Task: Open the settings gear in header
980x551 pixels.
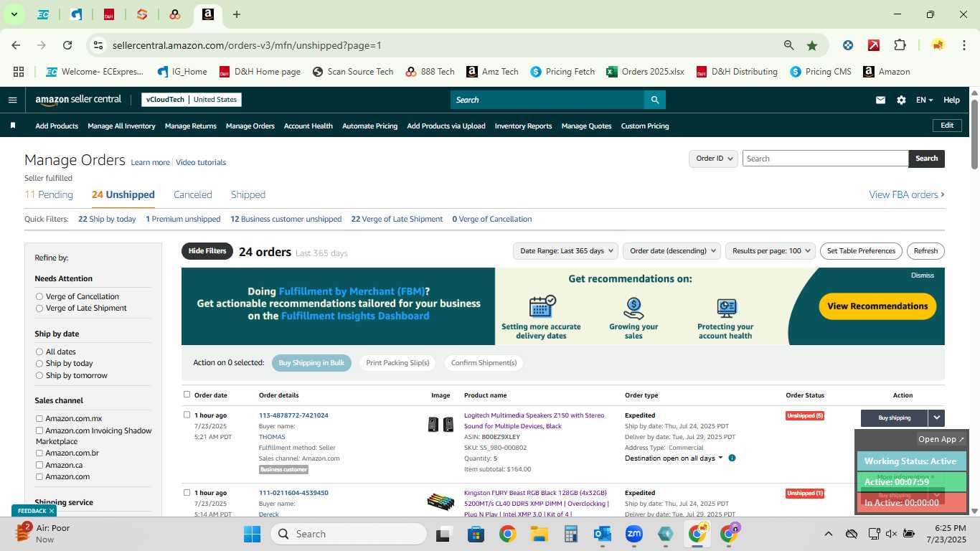Action: [x=901, y=100]
